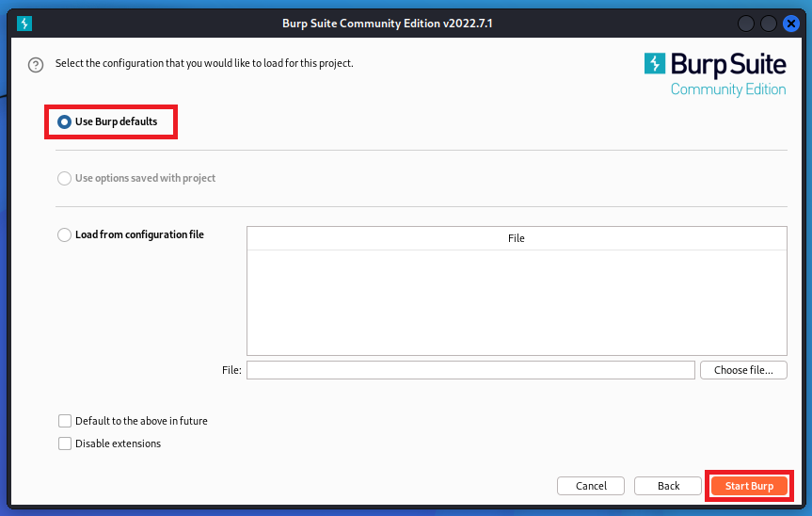Enable Default to the above in future
The width and height of the screenshot is (812, 516).
coord(65,421)
